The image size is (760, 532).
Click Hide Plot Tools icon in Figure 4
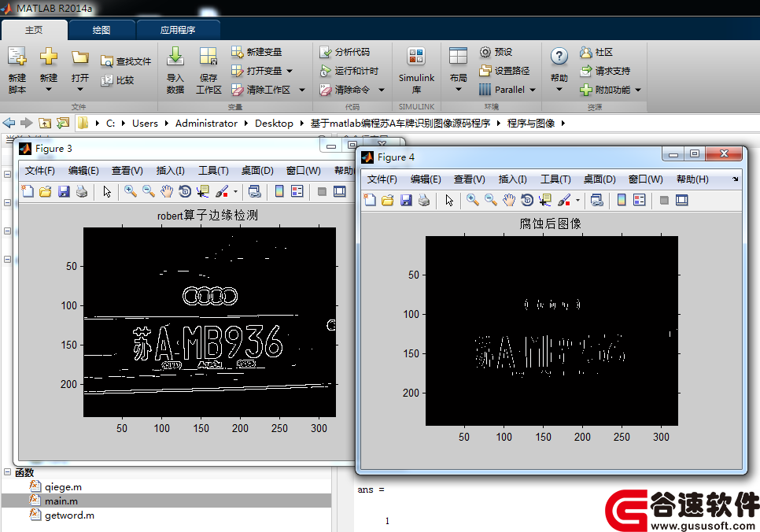click(664, 201)
